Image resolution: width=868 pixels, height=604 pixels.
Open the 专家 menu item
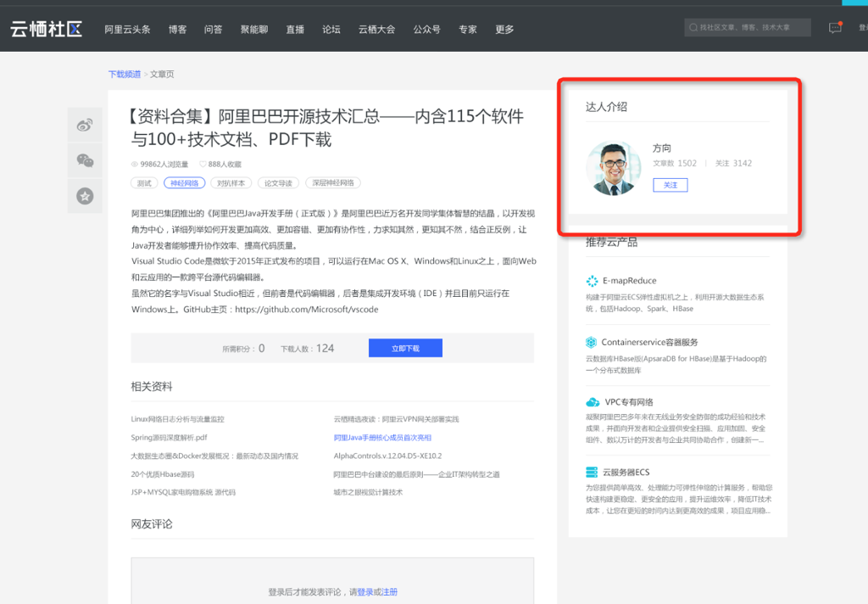468,30
